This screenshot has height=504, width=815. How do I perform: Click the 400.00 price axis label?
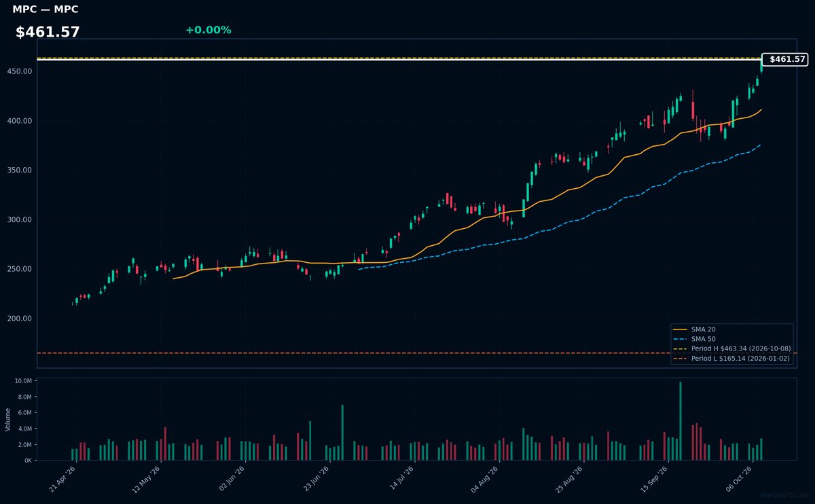(20, 121)
